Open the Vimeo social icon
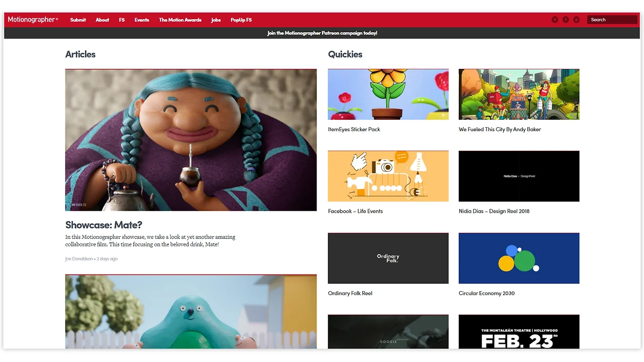The image size is (644, 362). (x=555, y=20)
